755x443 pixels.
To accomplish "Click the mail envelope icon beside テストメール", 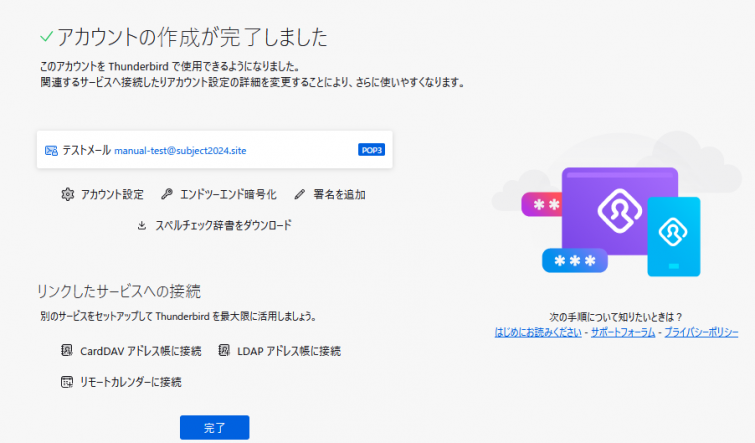I will [51, 151].
